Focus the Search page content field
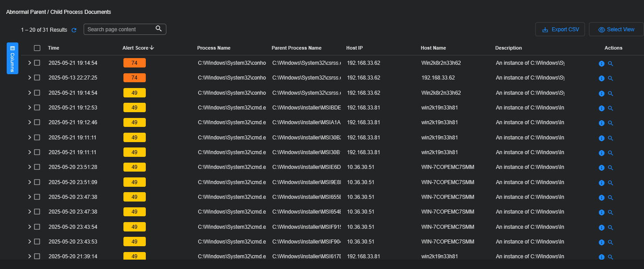This screenshot has height=269, width=644. point(119,29)
